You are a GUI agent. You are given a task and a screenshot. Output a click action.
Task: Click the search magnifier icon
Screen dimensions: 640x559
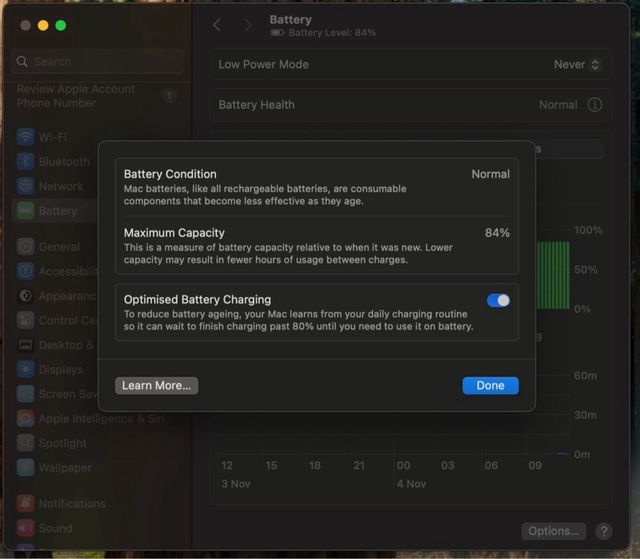pos(22,62)
